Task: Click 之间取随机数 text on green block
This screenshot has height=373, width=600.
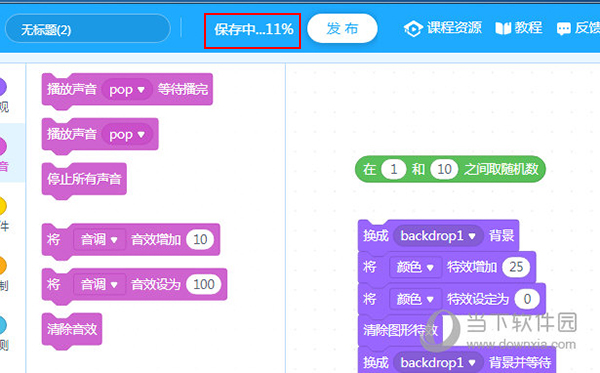Action: [501, 169]
